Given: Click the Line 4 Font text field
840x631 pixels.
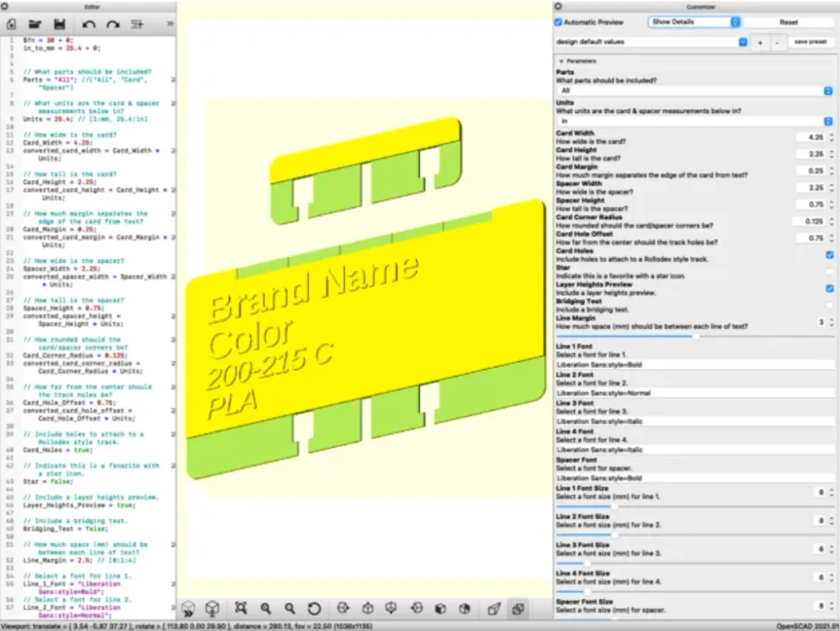Looking at the screenshot, I should point(695,450).
